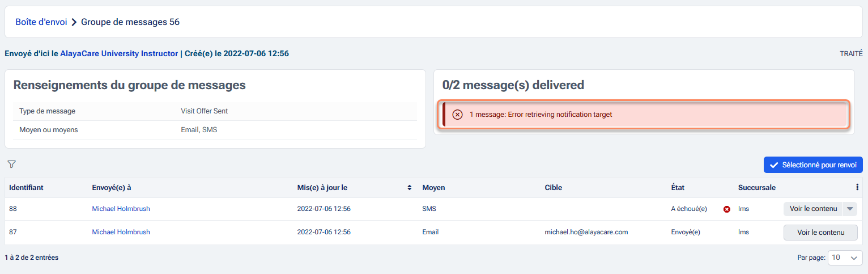Click the error circle icon in the alert banner
This screenshot has width=868, height=274.
tap(457, 115)
